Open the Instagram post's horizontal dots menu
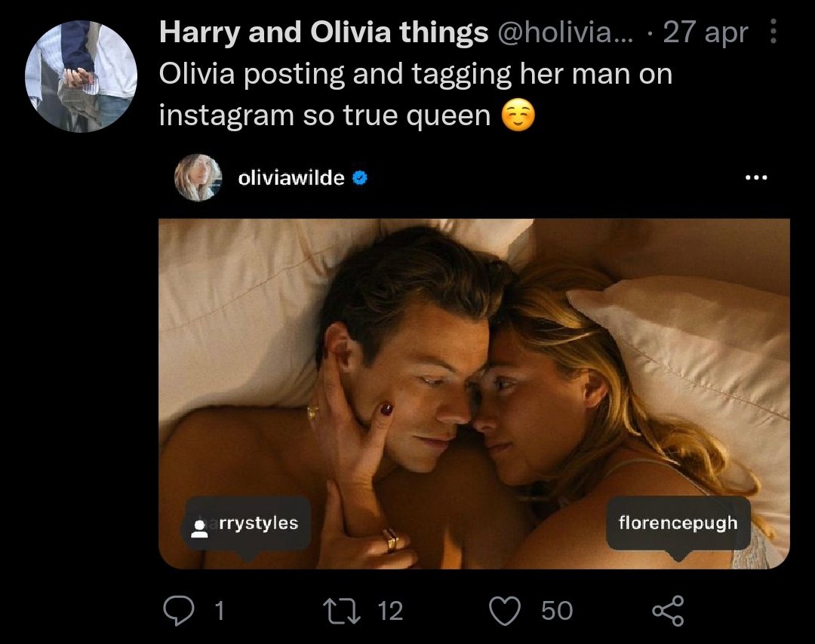 point(755,178)
